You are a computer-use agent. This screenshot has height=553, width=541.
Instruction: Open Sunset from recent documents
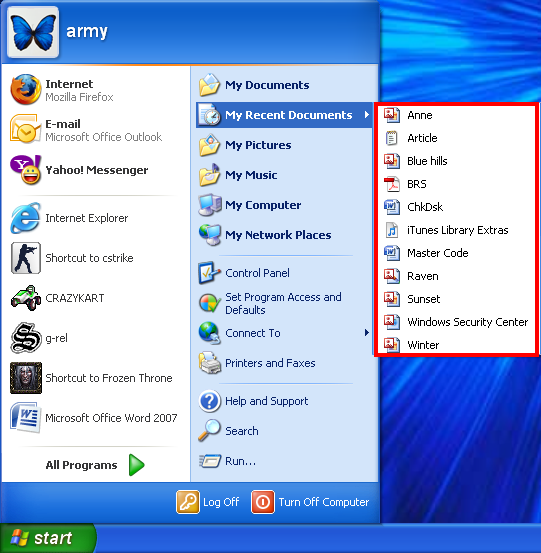click(x=456, y=299)
